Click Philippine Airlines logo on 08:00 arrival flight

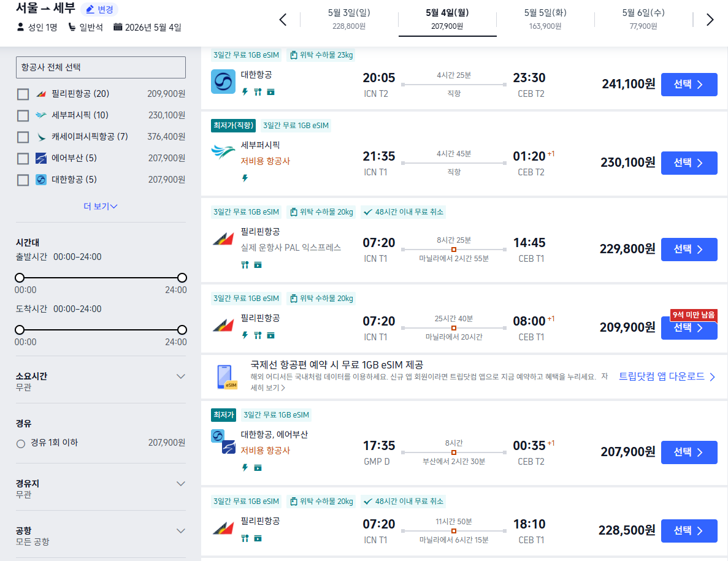click(x=223, y=326)
